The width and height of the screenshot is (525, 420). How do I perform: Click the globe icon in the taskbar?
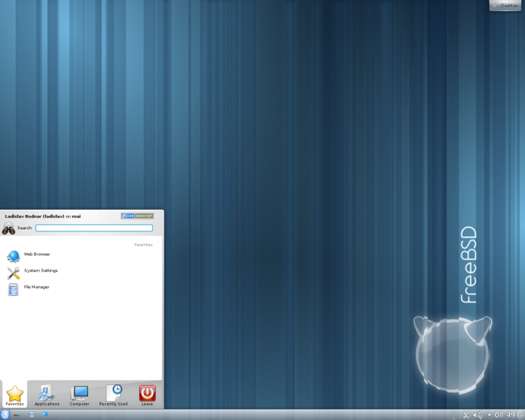coord(45,415)
